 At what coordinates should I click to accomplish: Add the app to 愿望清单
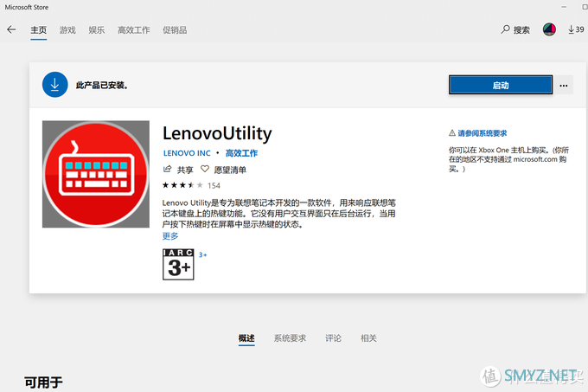click(x=223, y=170)
